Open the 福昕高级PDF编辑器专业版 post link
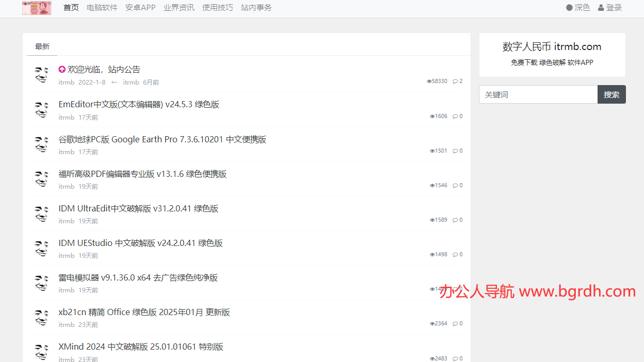Viewport: 644px width, 362px height. pos(142,174)
